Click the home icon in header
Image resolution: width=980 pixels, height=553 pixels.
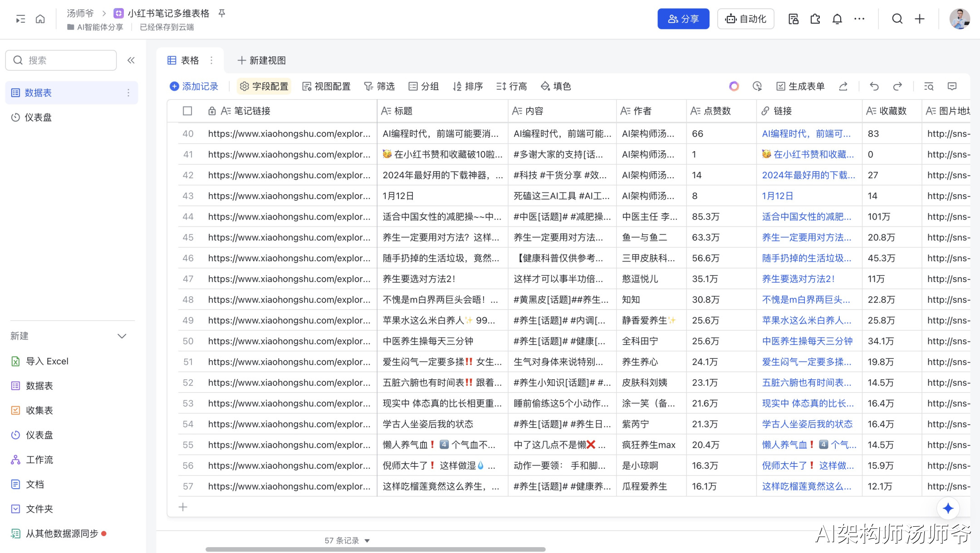click(x=40, y=19)
